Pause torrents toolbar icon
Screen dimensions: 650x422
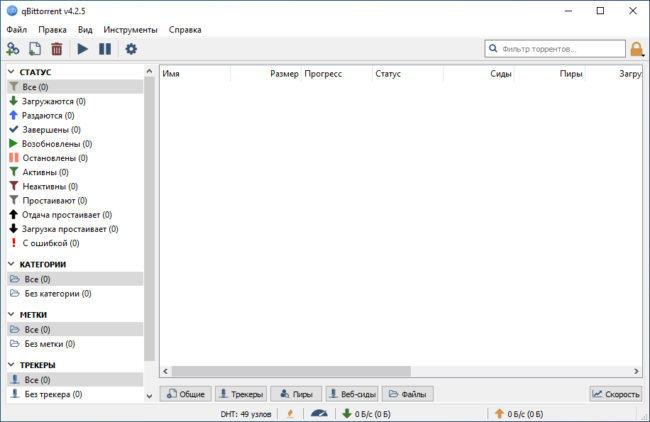pos(105,49)
